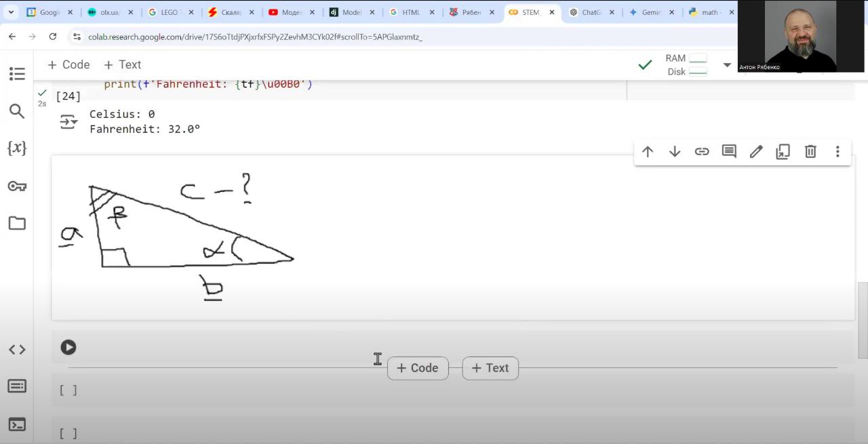Open the search panel in left sidebar
Screen dimensions: 868x444
17,111
